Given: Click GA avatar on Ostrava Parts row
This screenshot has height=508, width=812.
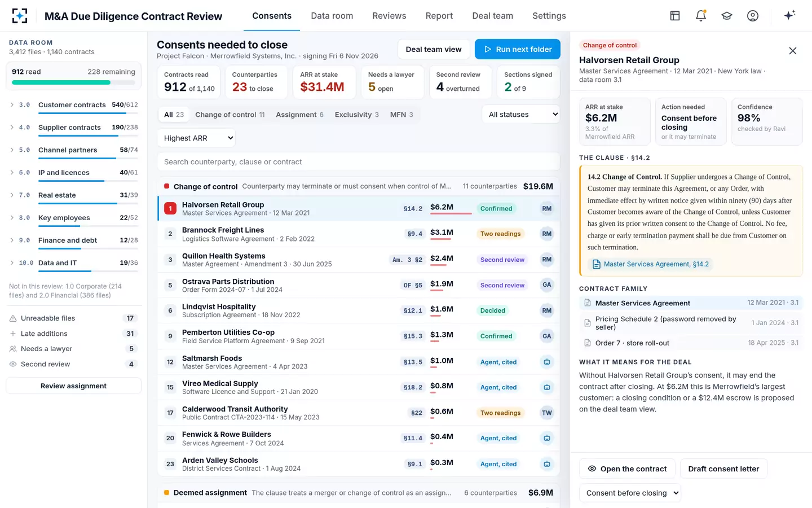Looking at the screenshot, I should click(x=547, y=285).
